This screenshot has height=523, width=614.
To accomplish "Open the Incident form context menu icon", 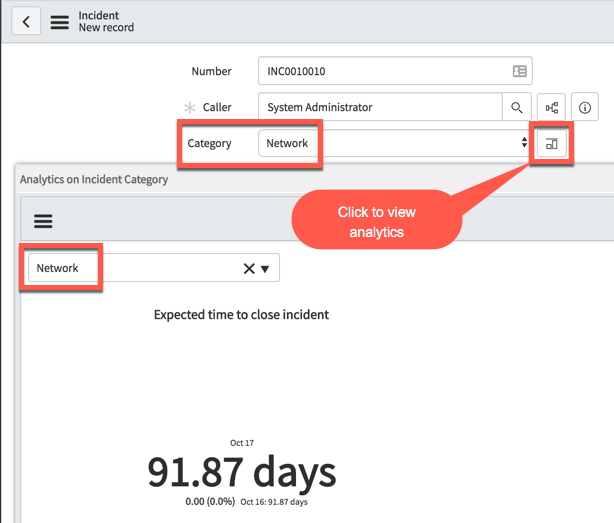I will point(60,22).
